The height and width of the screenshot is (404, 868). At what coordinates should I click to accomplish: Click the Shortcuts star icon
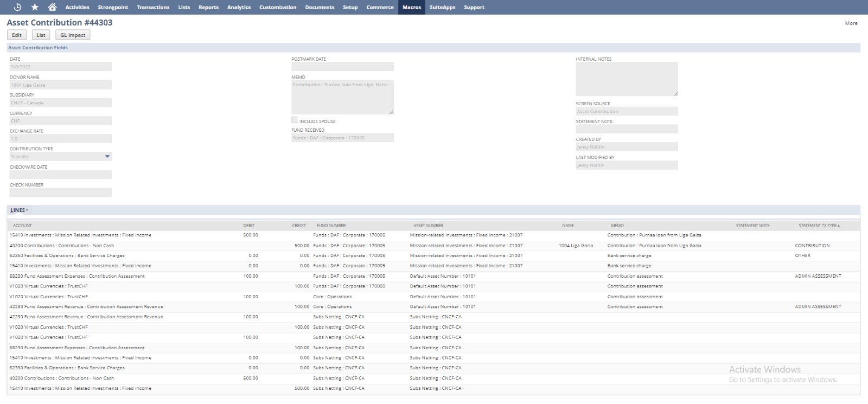pyautogui.click(x=35, y=7)
